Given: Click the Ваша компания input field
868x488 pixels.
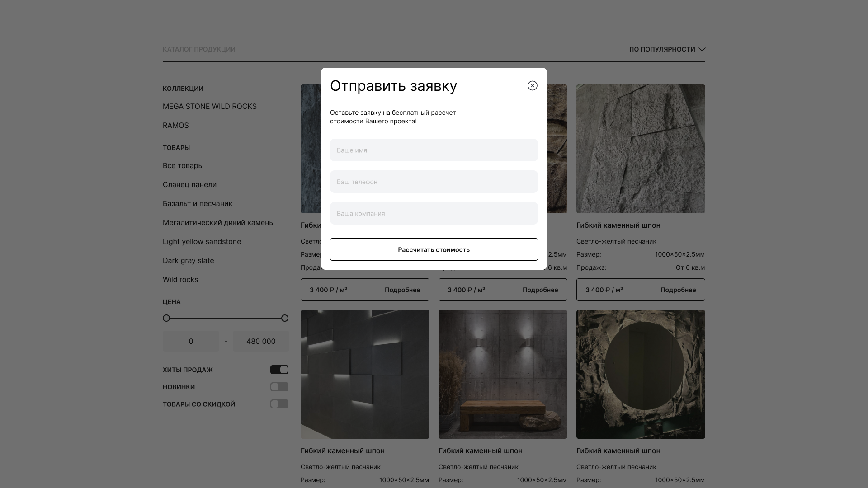Looking at the screenshot, I should coord(434,213).
